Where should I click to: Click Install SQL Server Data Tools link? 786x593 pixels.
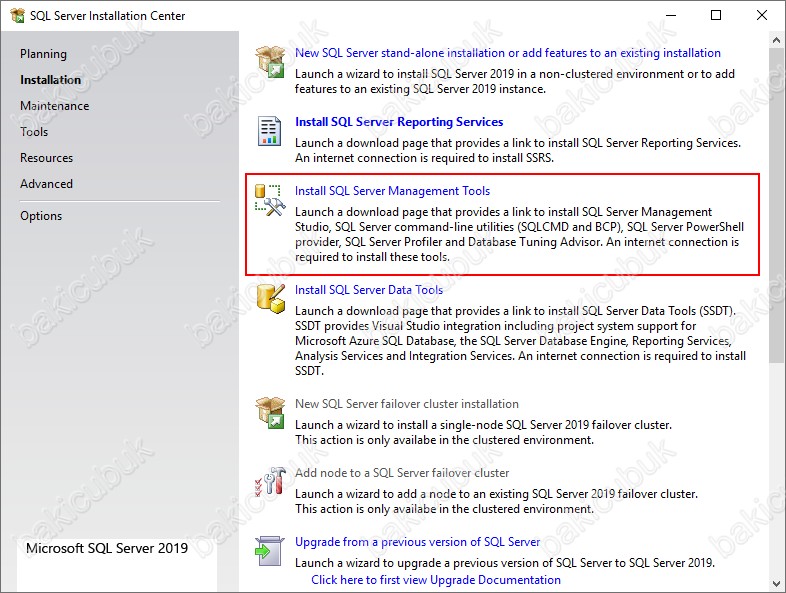pyautogui.click(x=369, y=290)
